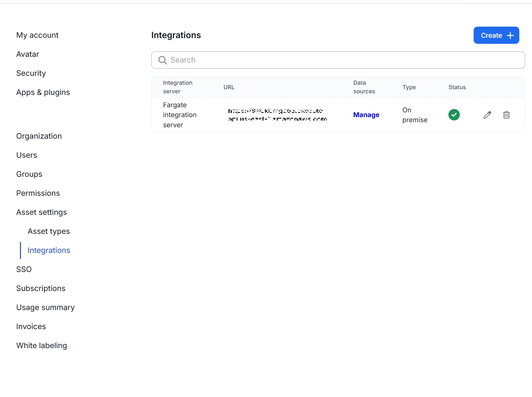Open My account settings

tap(37, 35)
